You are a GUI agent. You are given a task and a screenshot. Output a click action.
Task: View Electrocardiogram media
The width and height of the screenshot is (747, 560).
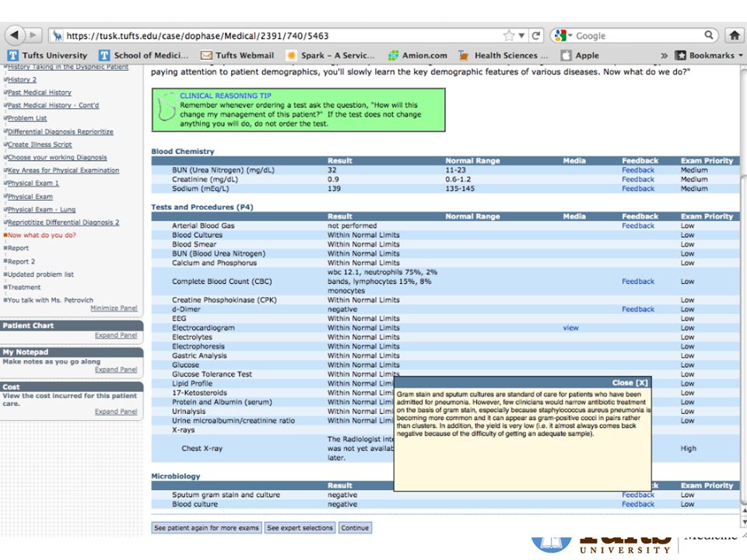pos(570,327)
